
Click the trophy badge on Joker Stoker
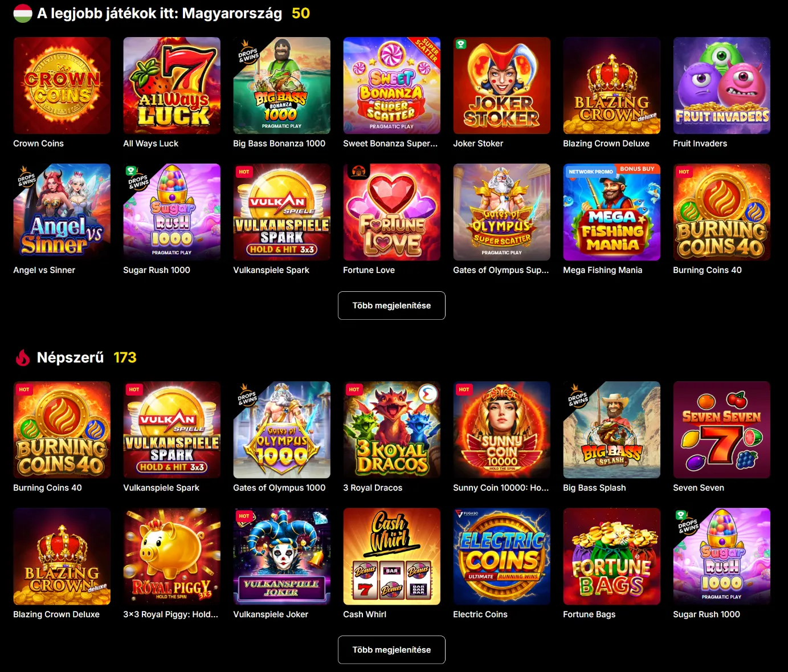(x=461, y=44)
